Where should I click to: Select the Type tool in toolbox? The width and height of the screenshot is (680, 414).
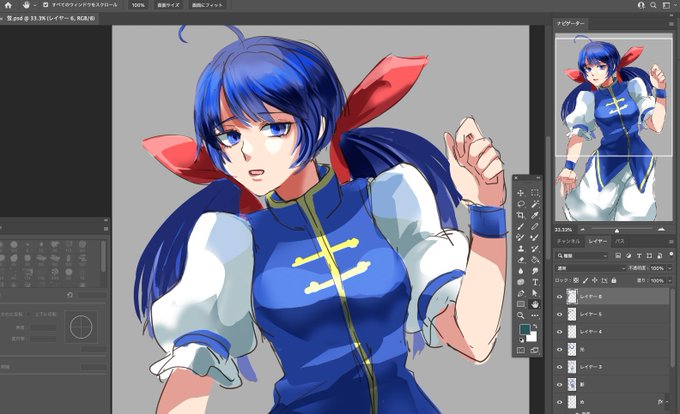pos(535,282)
